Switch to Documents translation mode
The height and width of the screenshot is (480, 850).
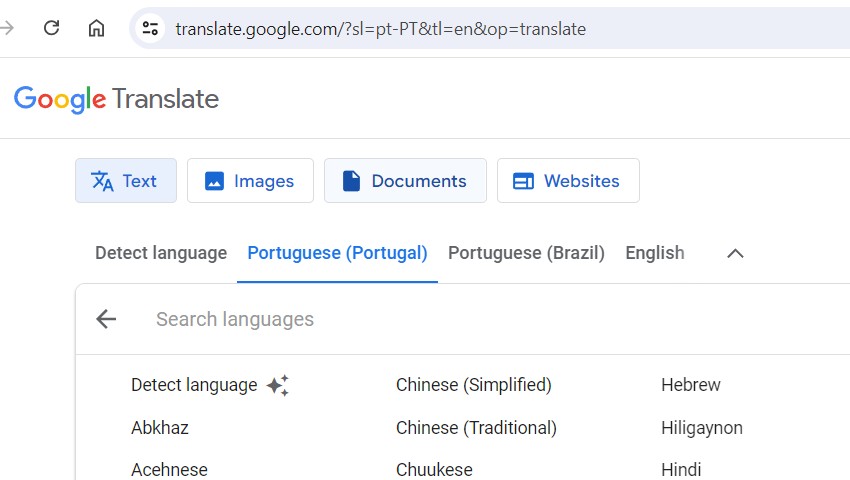pyautogui.click(x=405, y=181)
